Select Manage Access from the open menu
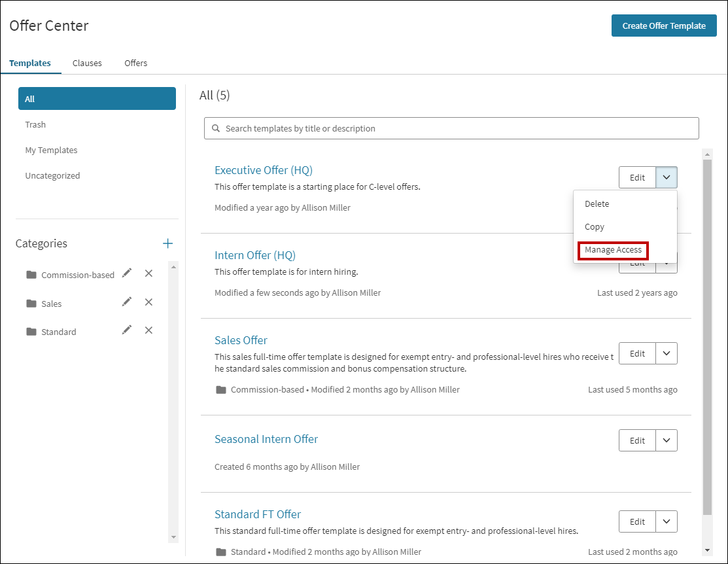The width and height of the screenshot is (728, 564). [x=612, y=249]
